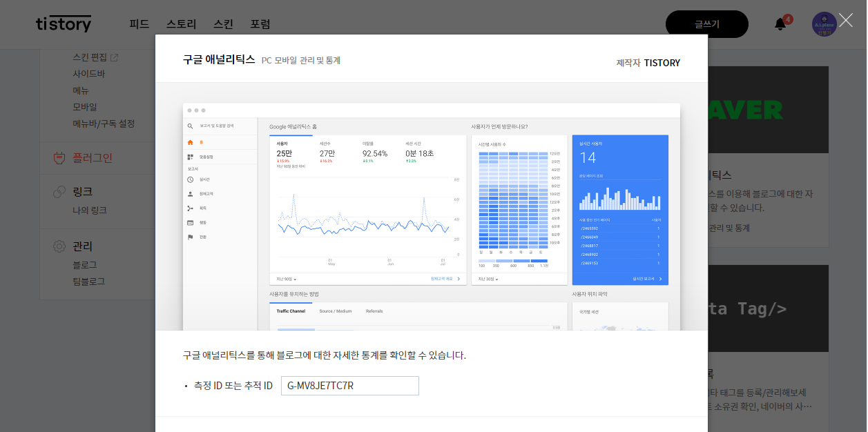Click the 글쓰기 button
Image resolution: width=868 pixels, height=432 pixels.
(x=707, y=24)
